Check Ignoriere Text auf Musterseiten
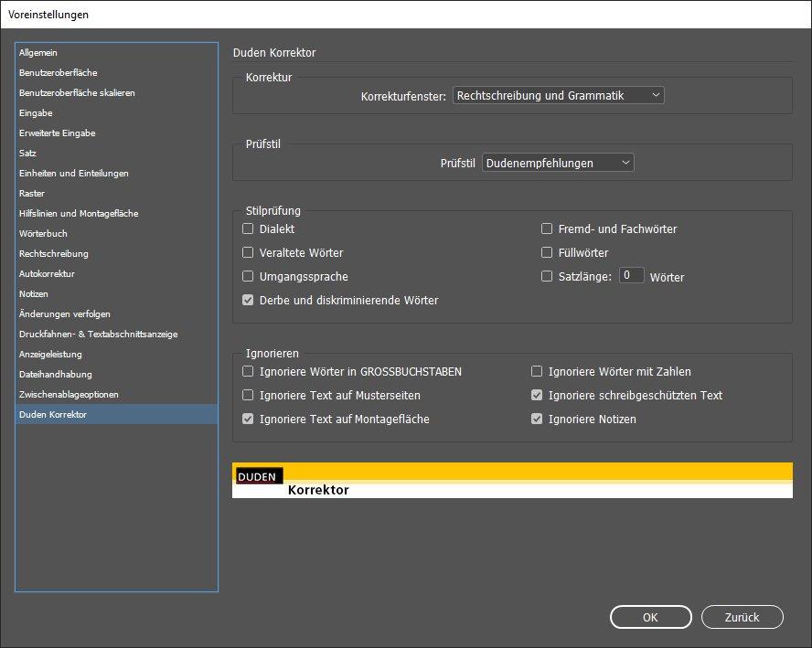The width and height of the screenshot is (812, 648). [x=248, y=396]
